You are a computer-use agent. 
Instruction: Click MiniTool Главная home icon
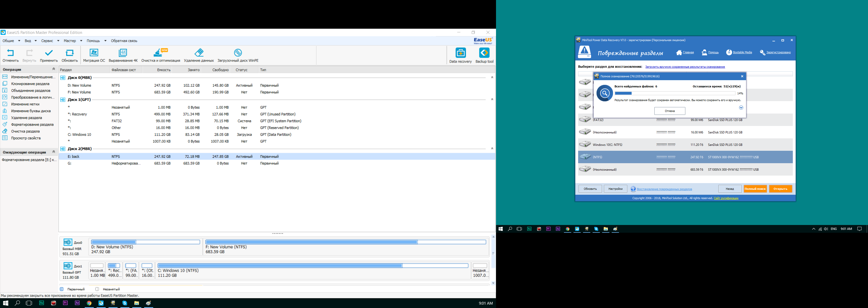click(679, 52)
